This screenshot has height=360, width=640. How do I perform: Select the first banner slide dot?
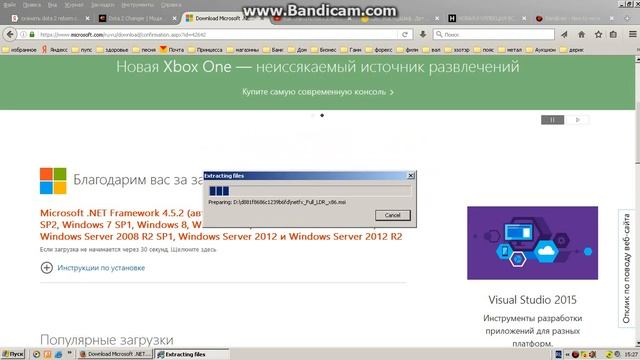tap(313, 116)
